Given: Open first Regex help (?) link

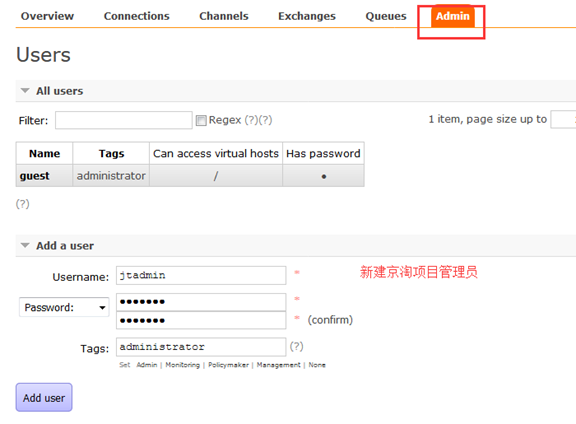Looking at the screenshot, I should [x=252, y=120].
